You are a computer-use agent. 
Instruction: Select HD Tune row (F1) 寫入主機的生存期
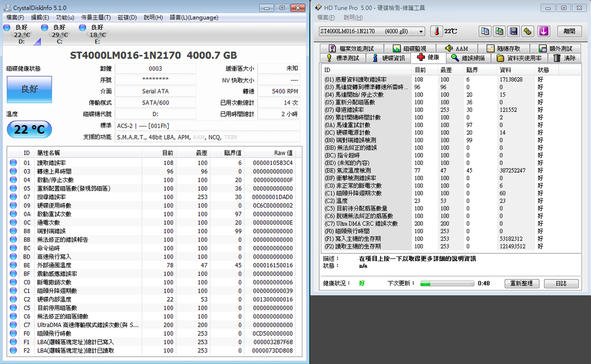(450, 238)
